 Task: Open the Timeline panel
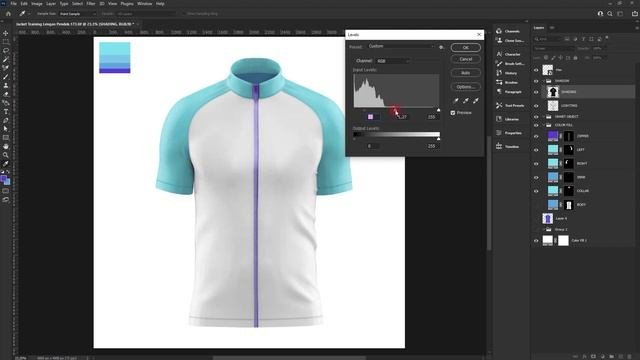point(508,147)
